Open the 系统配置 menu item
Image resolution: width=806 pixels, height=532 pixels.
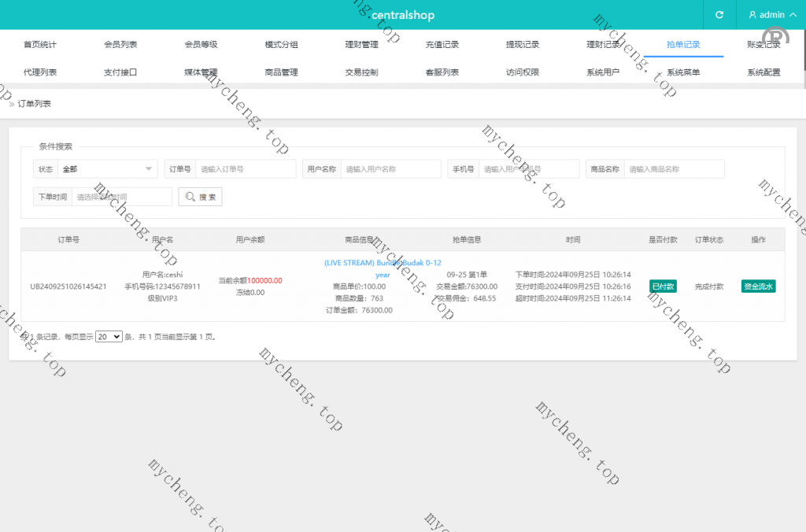[763, 72]
